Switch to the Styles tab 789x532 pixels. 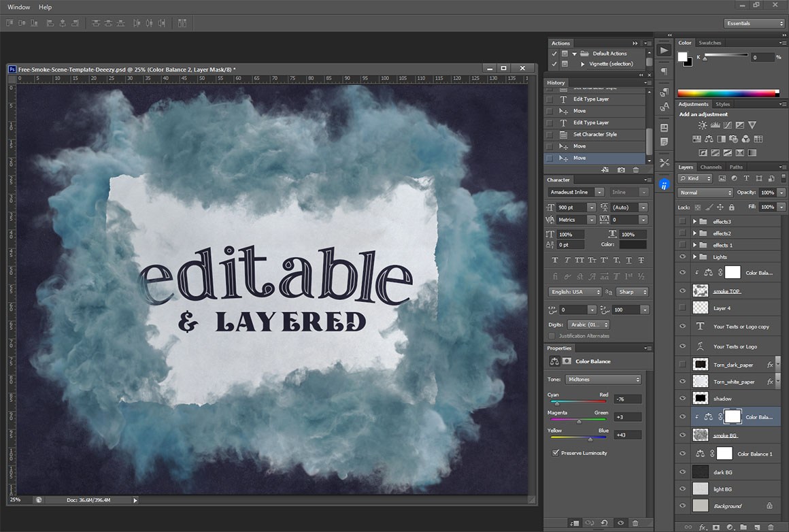coord(722,104)
